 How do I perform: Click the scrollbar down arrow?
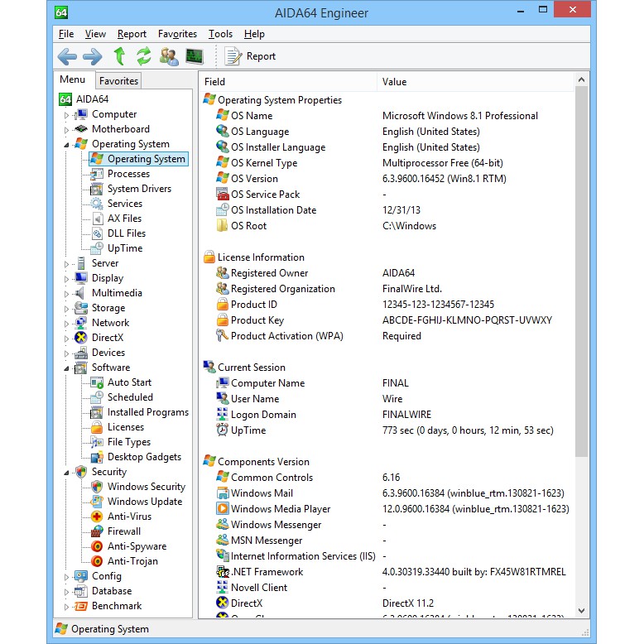[581, 611]
